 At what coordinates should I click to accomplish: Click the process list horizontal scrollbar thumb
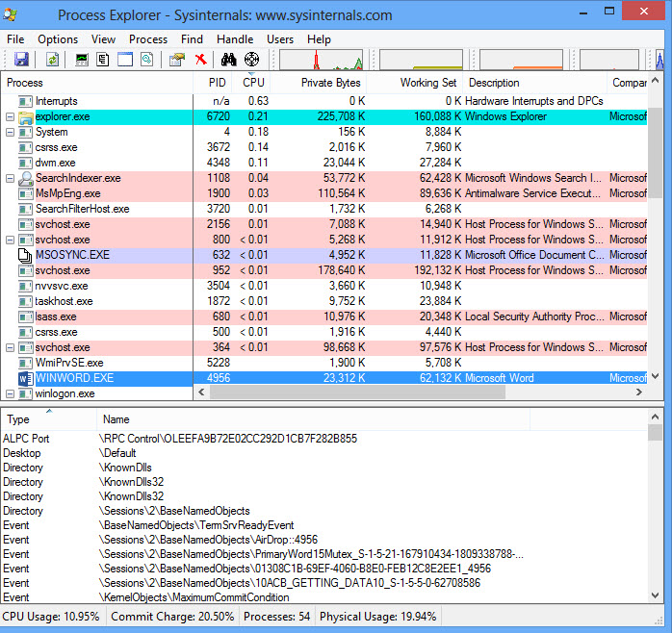358,392
